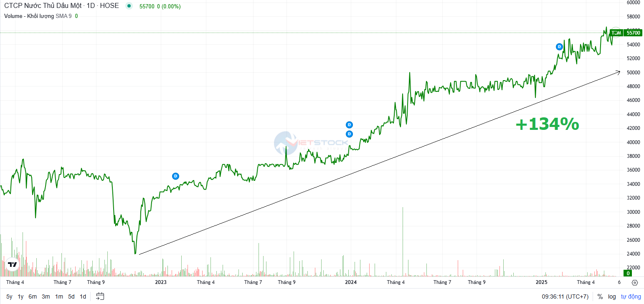644x304 pixels.
Task: Click the TradingView logo icon
Action: click(12, 264)
